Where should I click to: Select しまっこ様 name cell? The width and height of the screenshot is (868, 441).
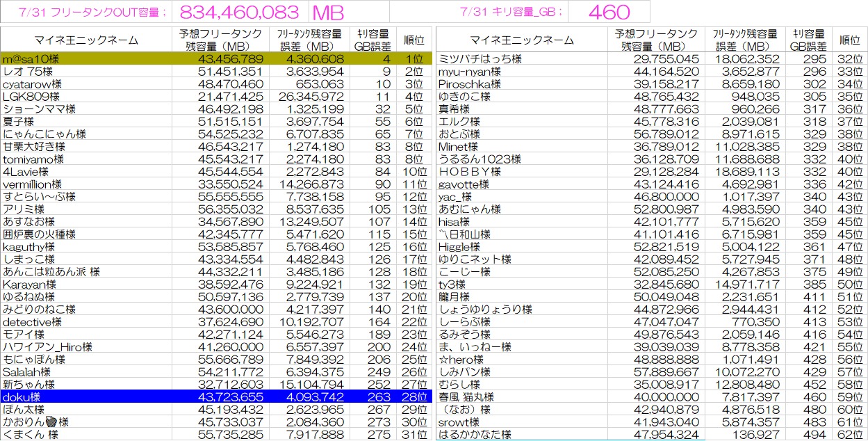tap(86, 259)
